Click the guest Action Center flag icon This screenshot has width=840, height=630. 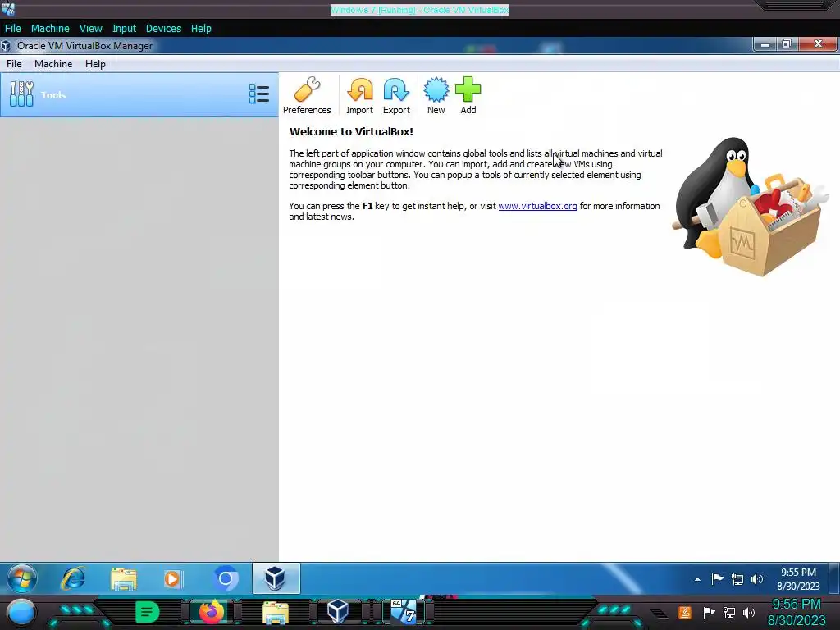717,579
